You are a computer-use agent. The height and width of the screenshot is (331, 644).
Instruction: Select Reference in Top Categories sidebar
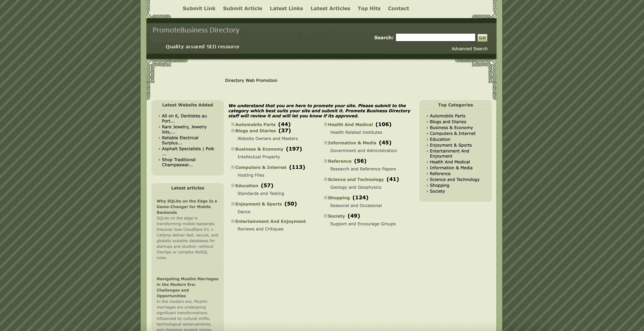[x=440, y=174]
